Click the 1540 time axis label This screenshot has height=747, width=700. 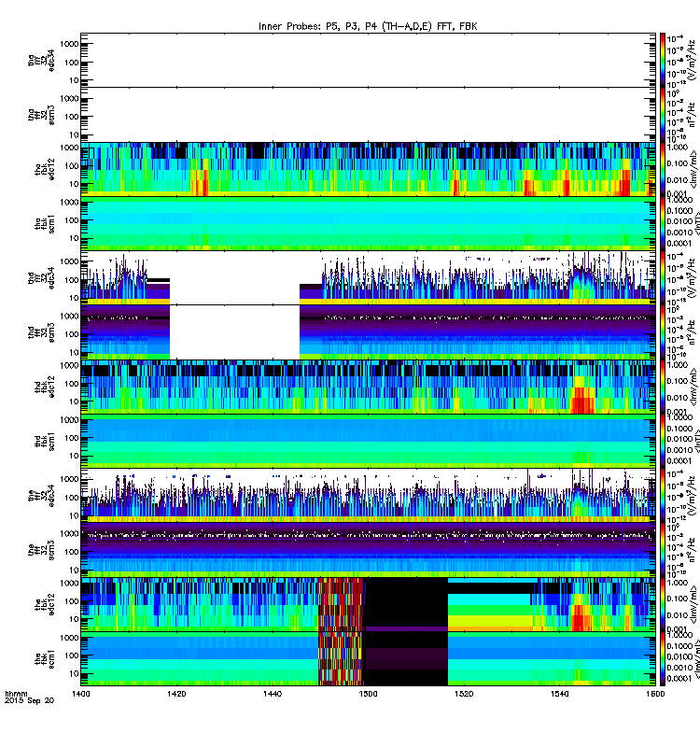coord(559,694)
